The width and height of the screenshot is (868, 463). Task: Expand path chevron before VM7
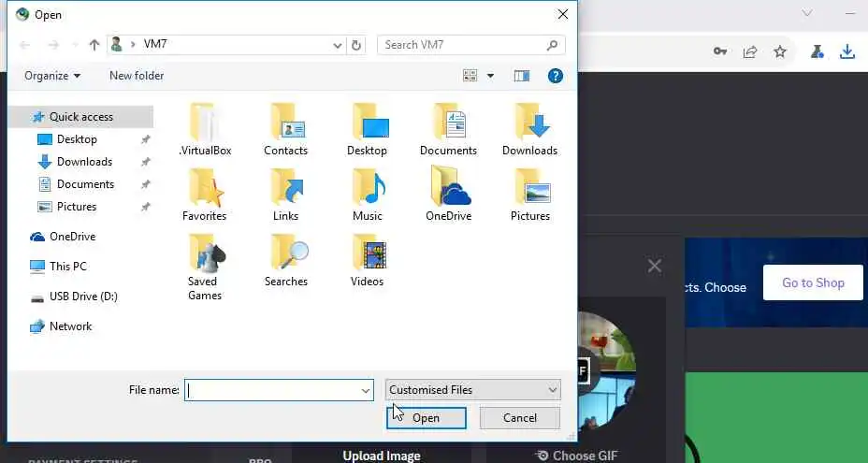coord(133,44)
